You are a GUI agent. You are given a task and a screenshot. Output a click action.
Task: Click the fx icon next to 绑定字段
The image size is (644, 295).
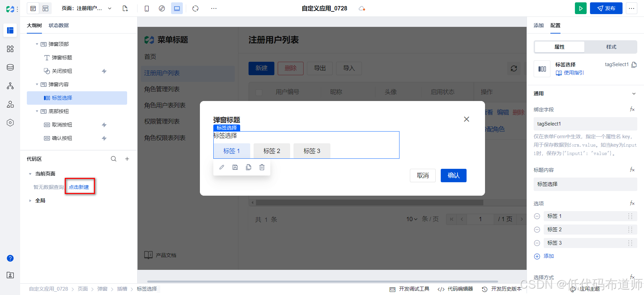click(632, 109)
